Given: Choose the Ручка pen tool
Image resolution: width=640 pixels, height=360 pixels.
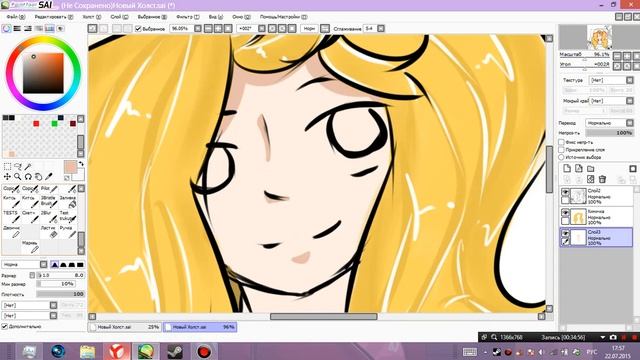Looking at the screenshot, I should click(x=68, y=232).
